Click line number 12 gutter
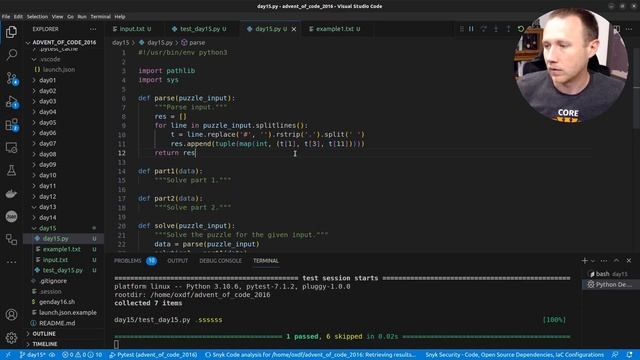The image size is (640, 360). pyautogui.click(x=122, y=153)
